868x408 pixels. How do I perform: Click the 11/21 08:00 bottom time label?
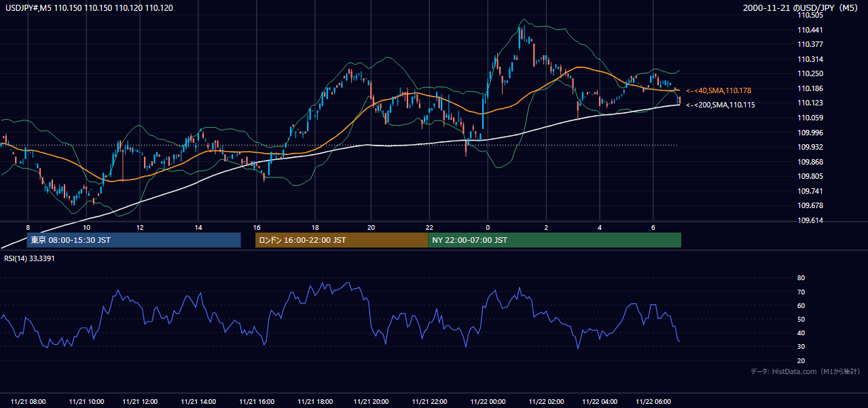(x=29, y=402)
